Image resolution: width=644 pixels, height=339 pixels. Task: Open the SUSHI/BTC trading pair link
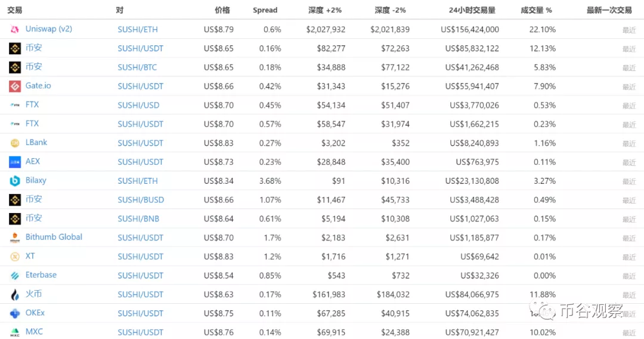137,67
